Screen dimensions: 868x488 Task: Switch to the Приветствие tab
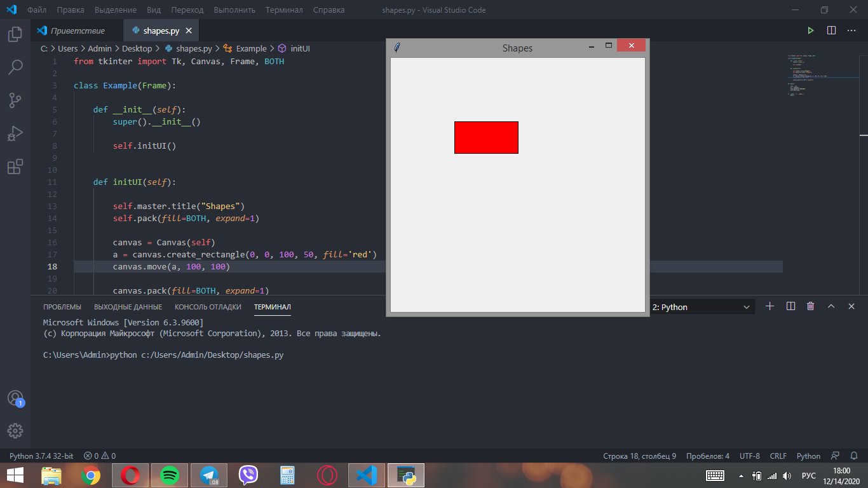(x=78, y=30)
